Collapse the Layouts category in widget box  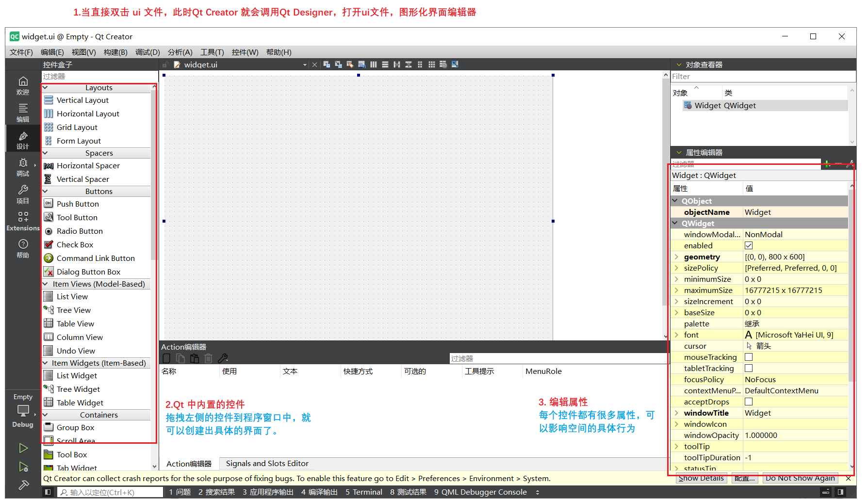[45, 88]
